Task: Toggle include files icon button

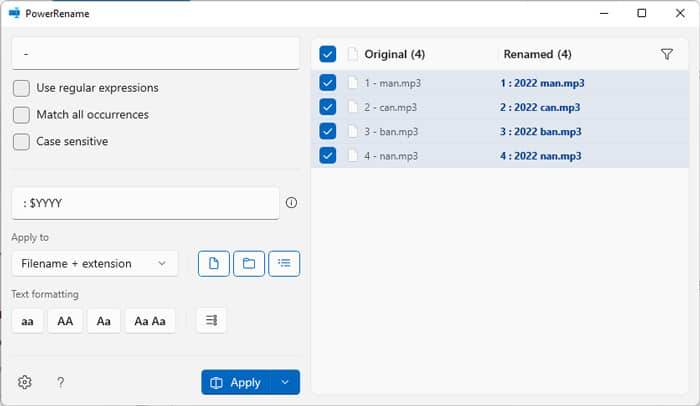Action: point(214,264)
